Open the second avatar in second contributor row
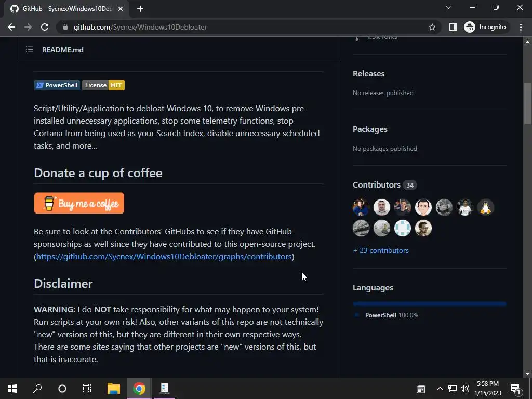 click(382, 229)
